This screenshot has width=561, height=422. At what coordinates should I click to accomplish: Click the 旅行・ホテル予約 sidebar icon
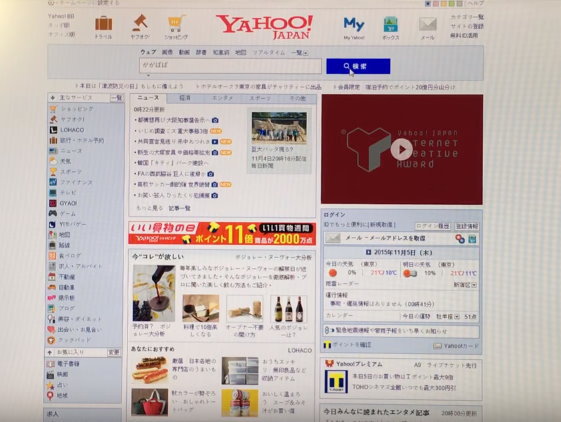tap(53, 140)
